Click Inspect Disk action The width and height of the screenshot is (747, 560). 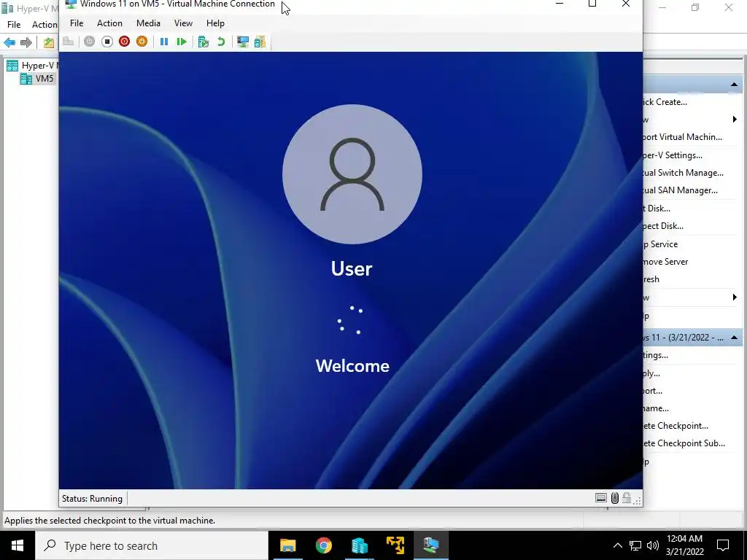coord(663,226)
